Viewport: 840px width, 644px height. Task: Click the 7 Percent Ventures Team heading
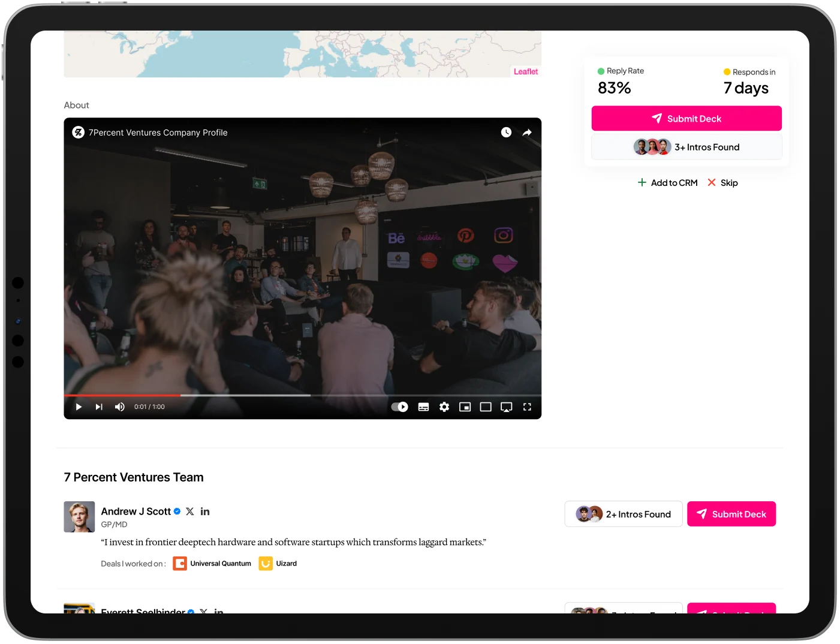[134, 477]
